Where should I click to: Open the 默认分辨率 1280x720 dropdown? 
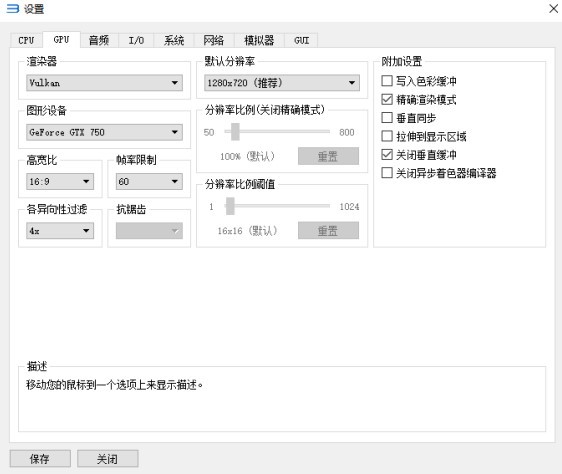(x=282, y=83)
